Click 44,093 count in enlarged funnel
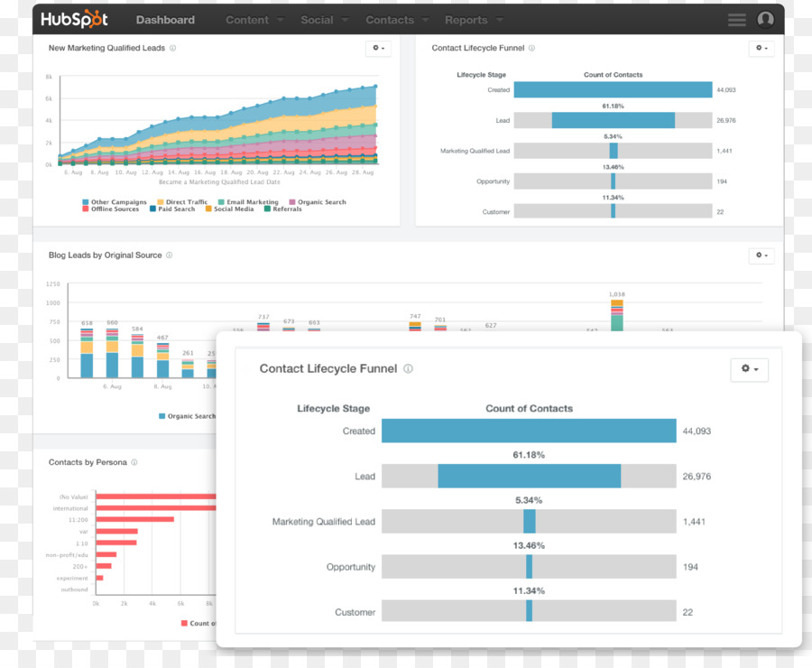This screenshot has width=812, height=668. point(697,431)
